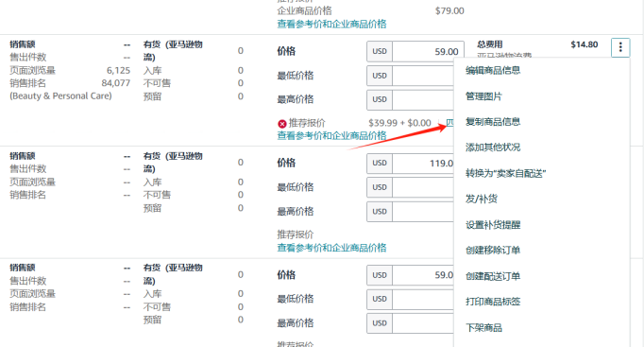The width and height of the screenshot is (644, 347).
Task: Choose 创建移除订单 in the menu
Action: pos(493,251)
